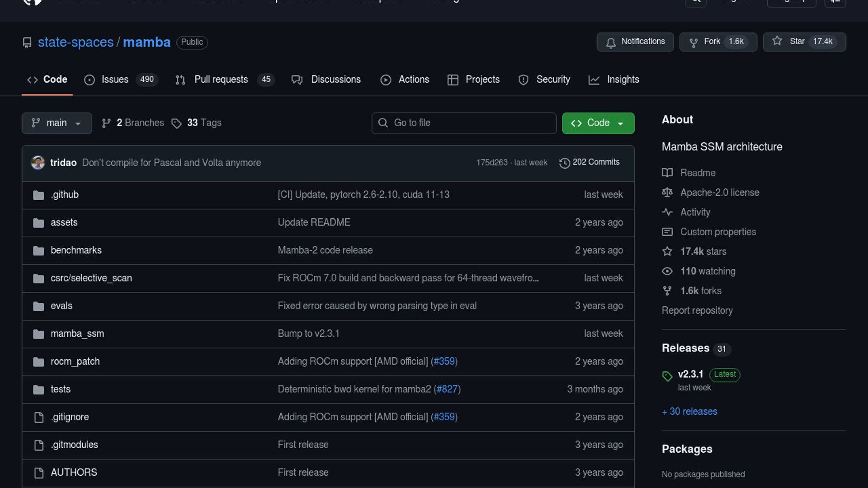Click the Star icon button
The height and width of the screenshot is (488, 868).
[x=777, y=41]
